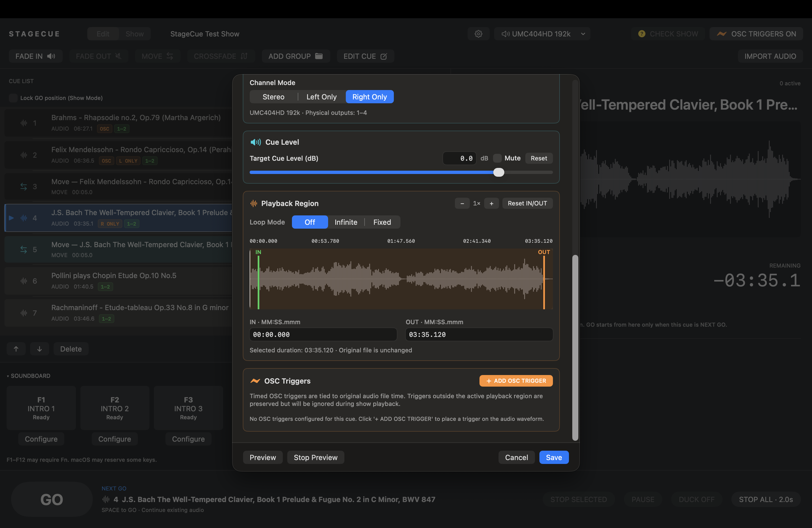The image size is (812, 528).
Task: Click OSC badge on Brahms cue
Action: (104, 129)
